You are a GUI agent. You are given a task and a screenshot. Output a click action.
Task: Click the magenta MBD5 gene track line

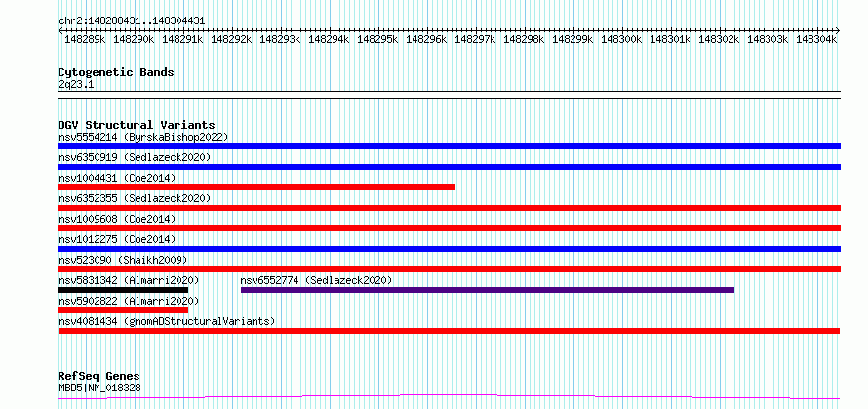point(449,396)
